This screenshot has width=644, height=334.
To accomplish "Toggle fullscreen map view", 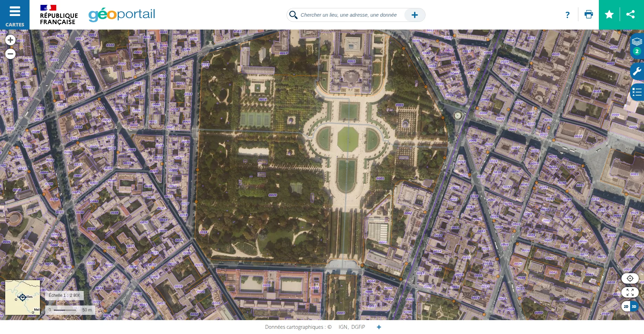I will pyautogui.click(x=630, y=292).
